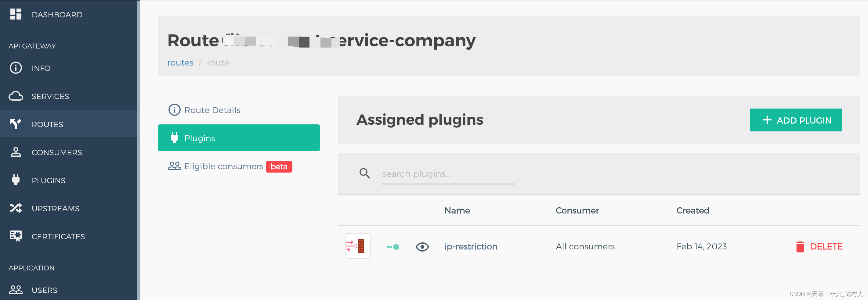This screenshot has width=868, height=300.
Task: Click the sidebar Plugins plug icon
Action: click(x=16, y=180)
